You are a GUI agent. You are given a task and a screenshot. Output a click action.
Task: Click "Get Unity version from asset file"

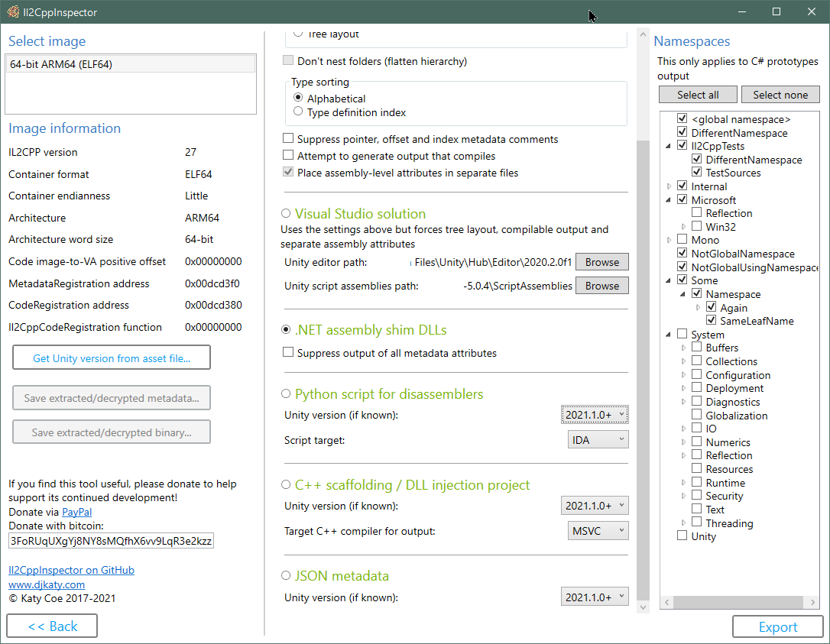click(x=111, y=357)
